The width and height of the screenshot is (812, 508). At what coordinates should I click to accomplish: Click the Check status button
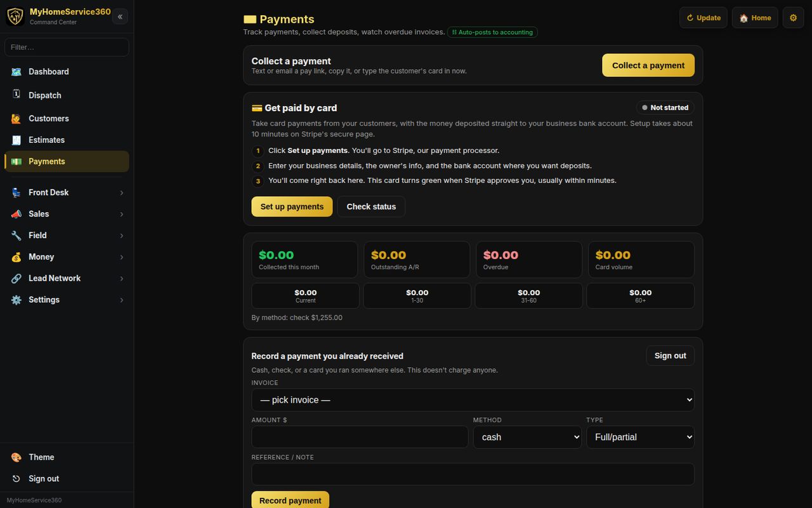point(371,206)
